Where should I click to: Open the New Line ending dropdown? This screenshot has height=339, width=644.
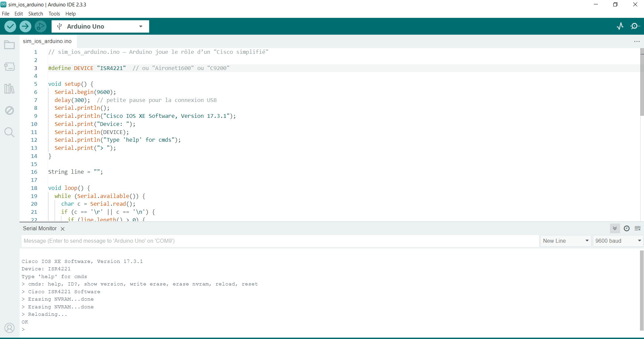coord(566,241)
